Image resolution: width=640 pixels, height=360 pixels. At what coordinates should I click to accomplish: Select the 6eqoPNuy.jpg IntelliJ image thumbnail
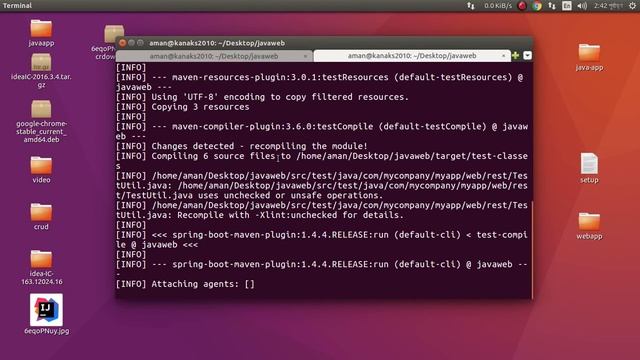pyautogui.click(x=46, y=310)
